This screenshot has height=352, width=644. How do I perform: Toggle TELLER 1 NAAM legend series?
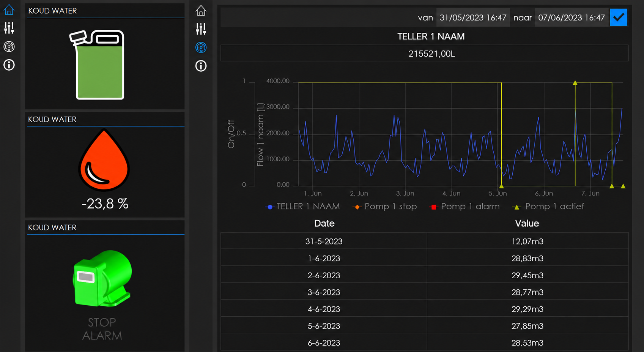[x=302, y=207]
